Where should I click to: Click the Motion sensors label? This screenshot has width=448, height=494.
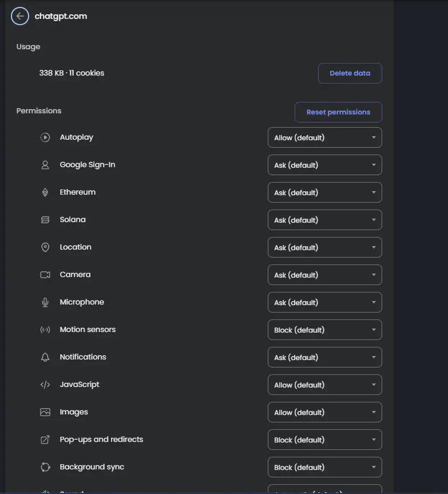[88, 330]
